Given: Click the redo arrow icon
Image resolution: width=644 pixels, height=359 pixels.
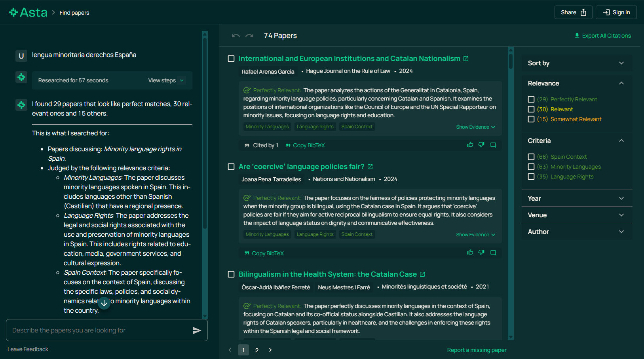Looking at the screenshot, I should click(x=249, y=36).
